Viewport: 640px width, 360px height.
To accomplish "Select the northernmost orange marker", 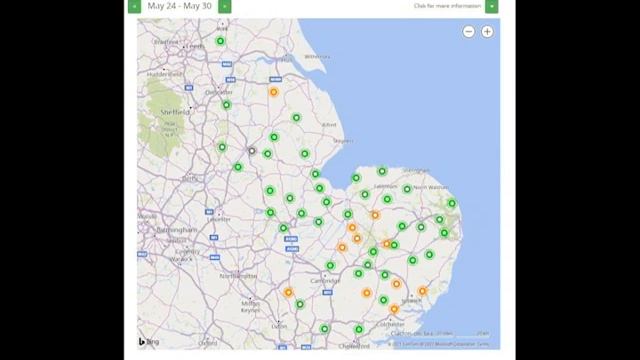I will [274, 92].
